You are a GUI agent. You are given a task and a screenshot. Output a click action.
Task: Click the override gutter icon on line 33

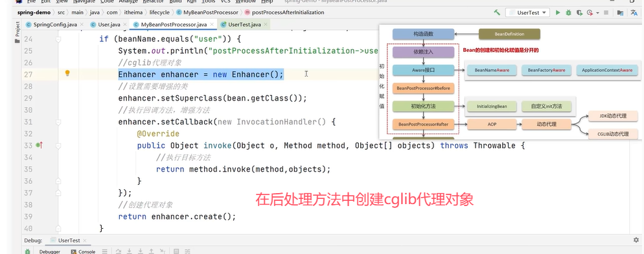click(x=40, y=145)
